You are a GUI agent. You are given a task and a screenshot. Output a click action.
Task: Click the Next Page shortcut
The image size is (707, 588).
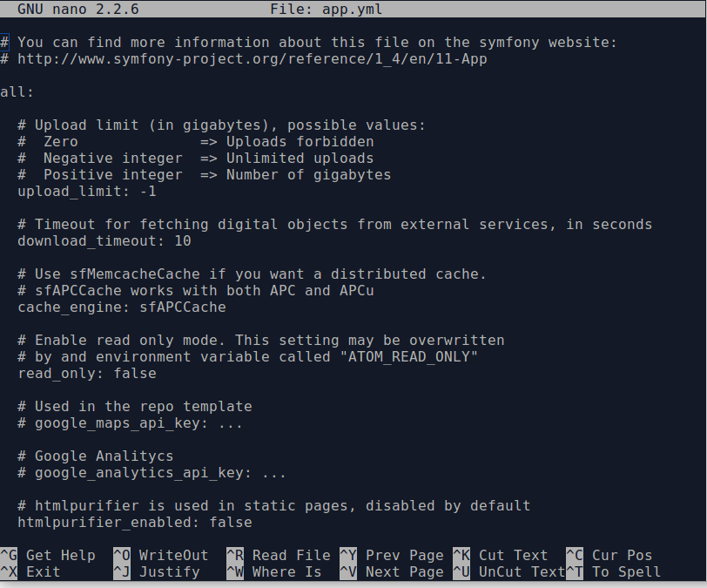click(x=404, y=571)
